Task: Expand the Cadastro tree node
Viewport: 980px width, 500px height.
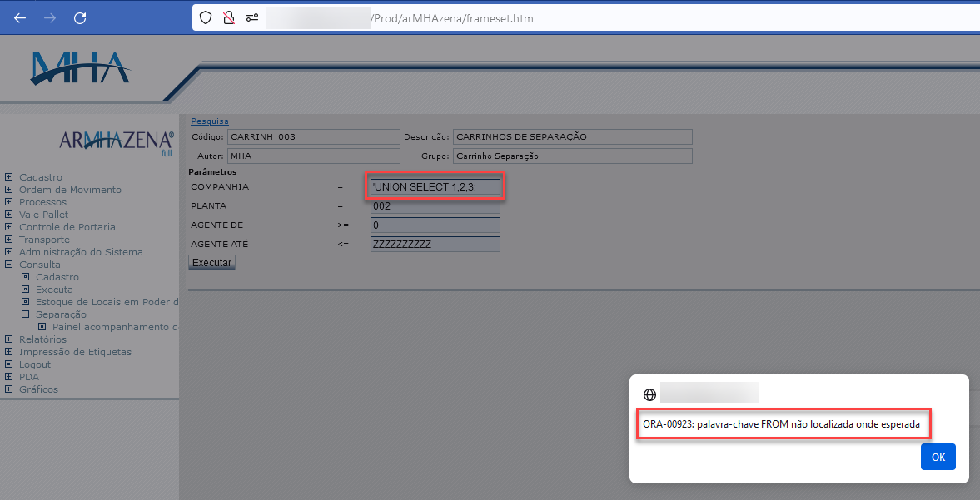Action: tap(8, 177)
